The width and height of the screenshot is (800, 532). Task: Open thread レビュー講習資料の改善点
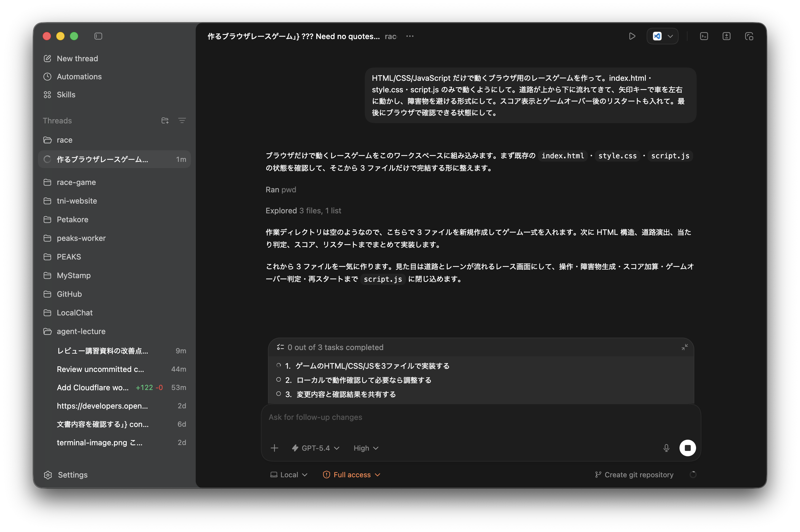point(114,351)
